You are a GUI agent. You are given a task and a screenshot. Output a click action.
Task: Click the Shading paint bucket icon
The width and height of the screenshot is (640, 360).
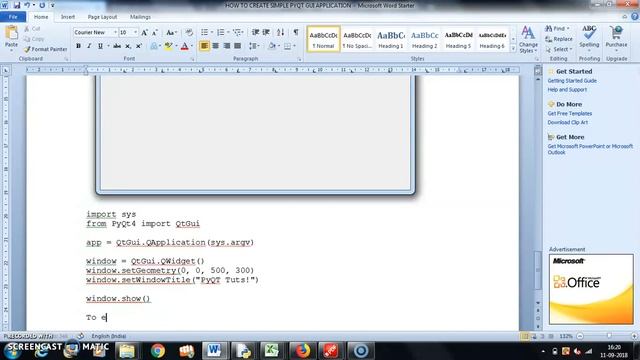[x=272, y=46]
